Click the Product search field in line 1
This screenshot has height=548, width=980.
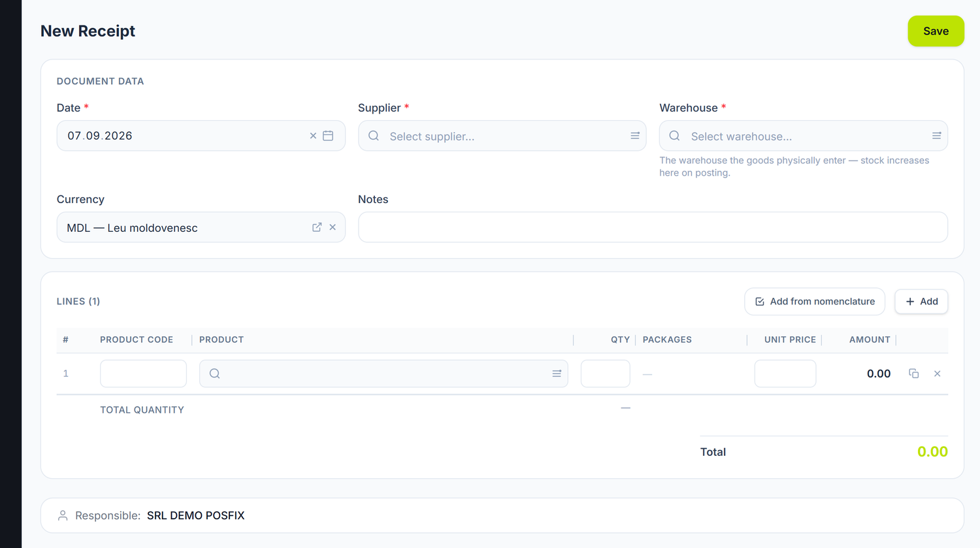[384, 374]
